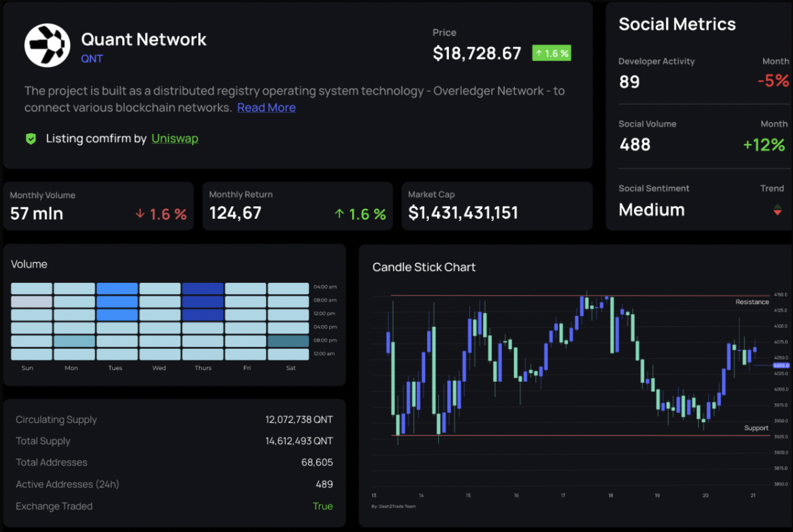793x532 pixels.
Task: Select the Saturday 08:00 pm volume cell
Action: coord(288,341)
